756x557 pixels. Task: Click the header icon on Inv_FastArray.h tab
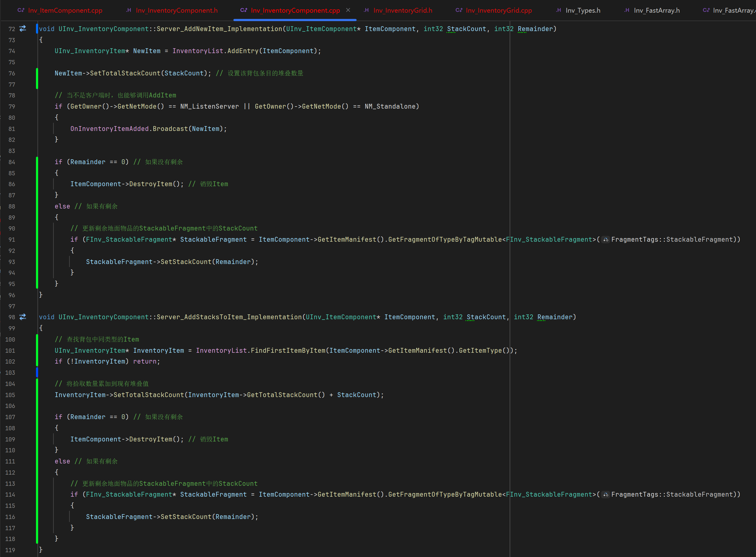627,11
